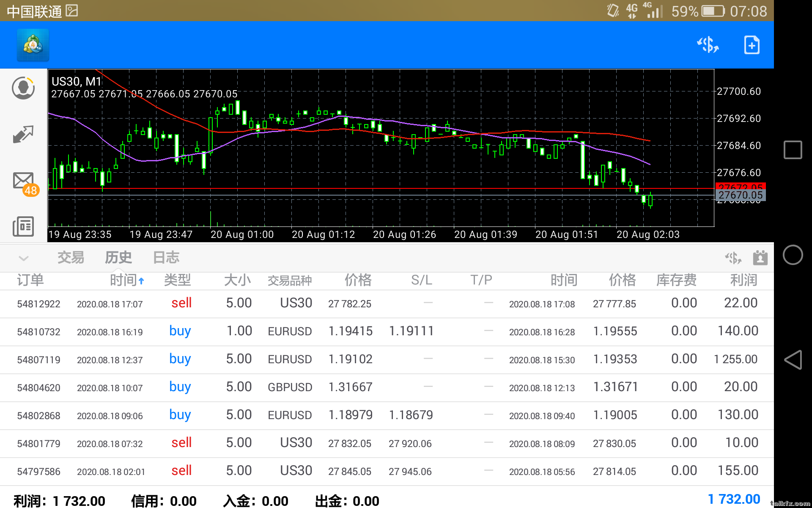Open symbol switch icon in top bar
The image size is (812, 508).
(x=708, y=45)
